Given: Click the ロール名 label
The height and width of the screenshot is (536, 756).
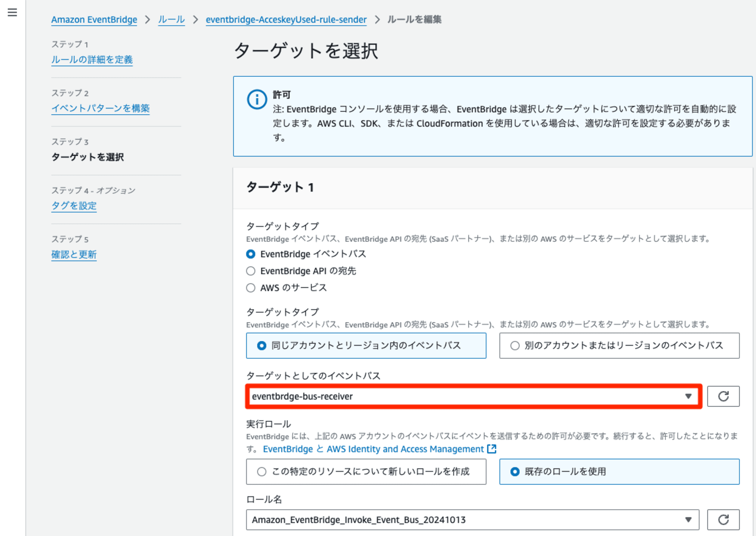Looking at the screenshot, I should (264, 499).
